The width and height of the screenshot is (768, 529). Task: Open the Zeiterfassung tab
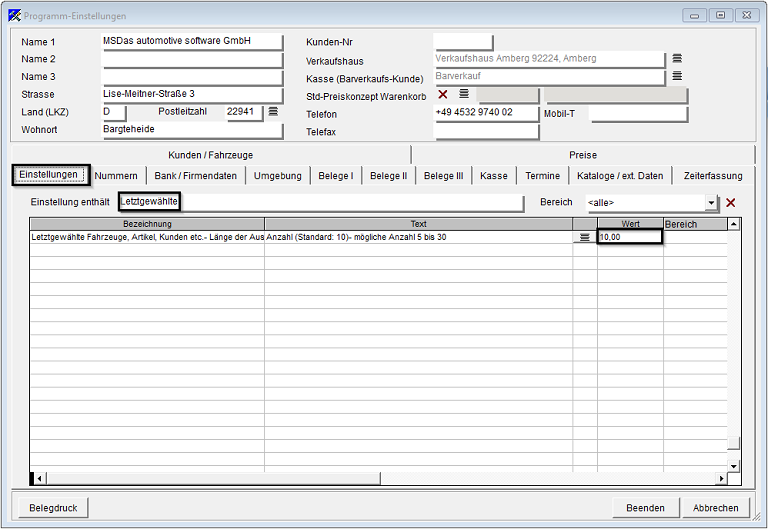pyautogui.click(x=713, y=176)
